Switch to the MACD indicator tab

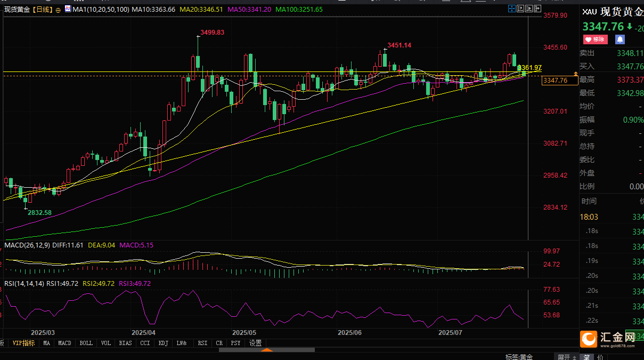coord(64,343)
